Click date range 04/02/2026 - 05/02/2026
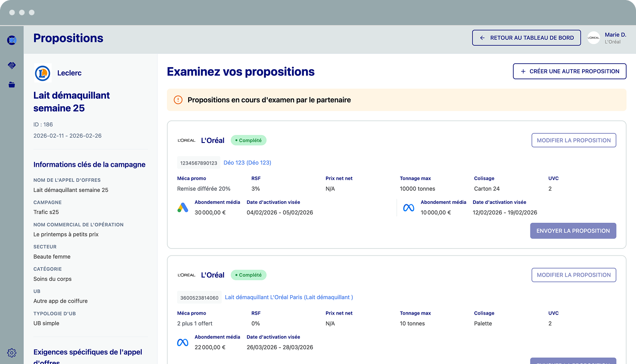This screenshot has width=636, height=364. [x=280, y=213]
